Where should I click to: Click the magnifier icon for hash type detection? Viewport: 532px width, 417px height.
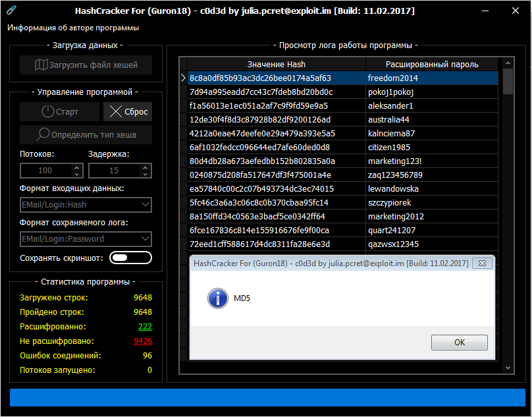click(43, 134)
